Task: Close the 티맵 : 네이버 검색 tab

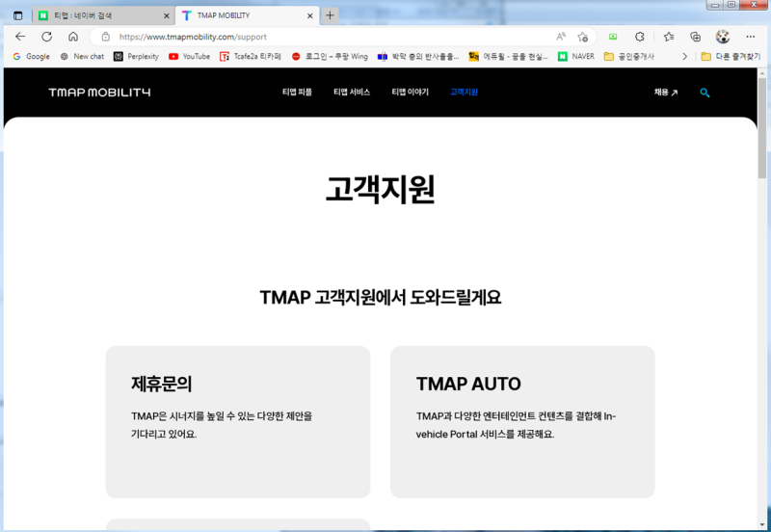Action: tap(166, 15)
